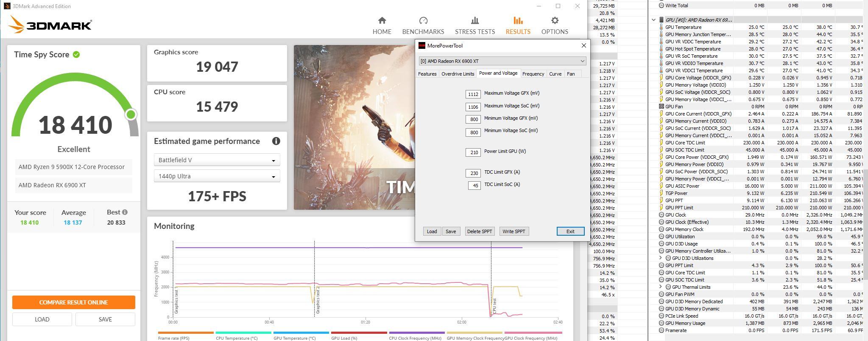
Task: Click the SAVE button in 3DMark
Action: [x=105, y=319]
